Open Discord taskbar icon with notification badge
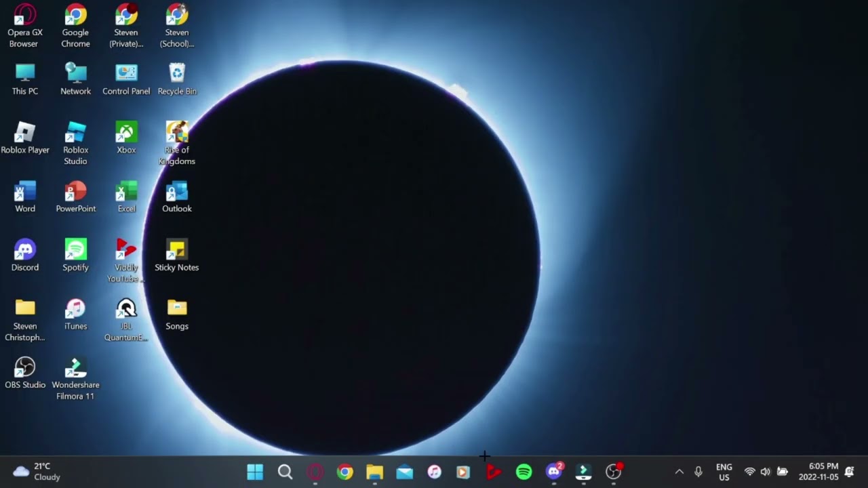The height and width of the screenshot is (488, 868). tap(554, 471)
